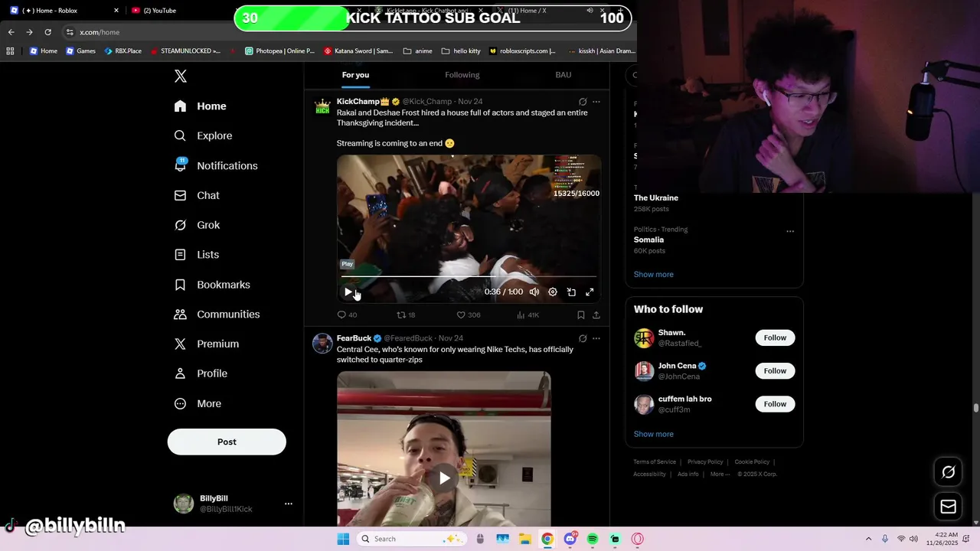Bookmark the KickChamp post

[581, 315]
